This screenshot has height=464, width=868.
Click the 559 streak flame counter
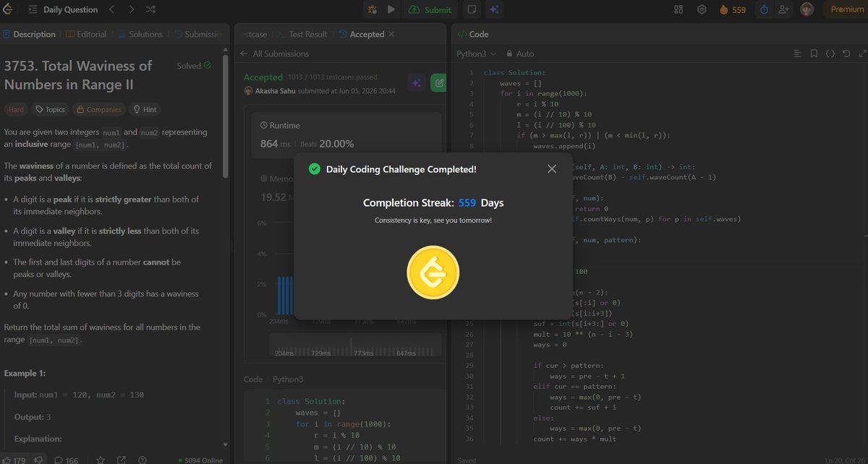click(x=733, y=9)
